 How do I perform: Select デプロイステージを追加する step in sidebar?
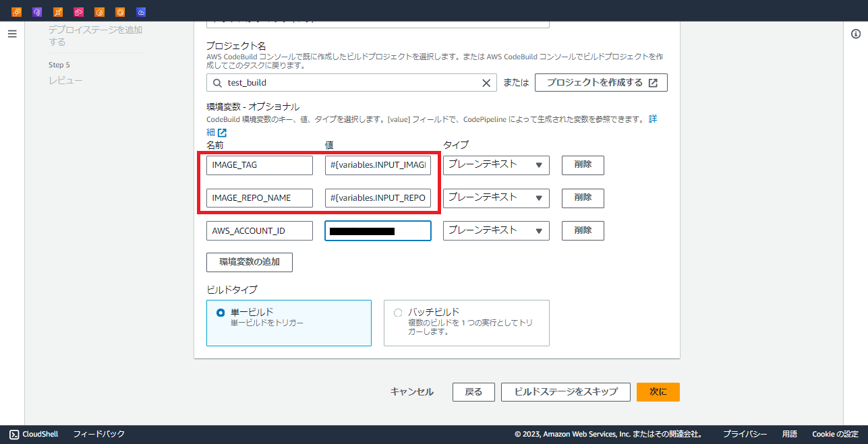coord(95,36)
